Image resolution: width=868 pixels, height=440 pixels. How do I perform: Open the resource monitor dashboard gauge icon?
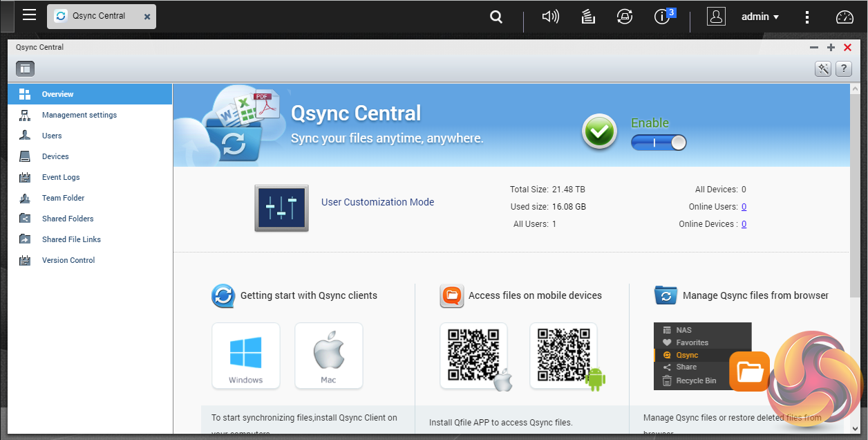(x=845, y=17)
